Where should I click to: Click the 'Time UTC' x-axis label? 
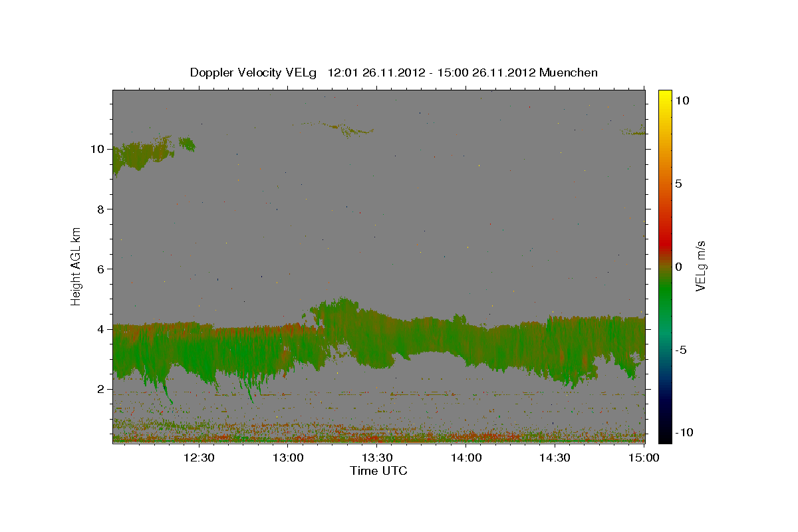(x=378, y=471)
